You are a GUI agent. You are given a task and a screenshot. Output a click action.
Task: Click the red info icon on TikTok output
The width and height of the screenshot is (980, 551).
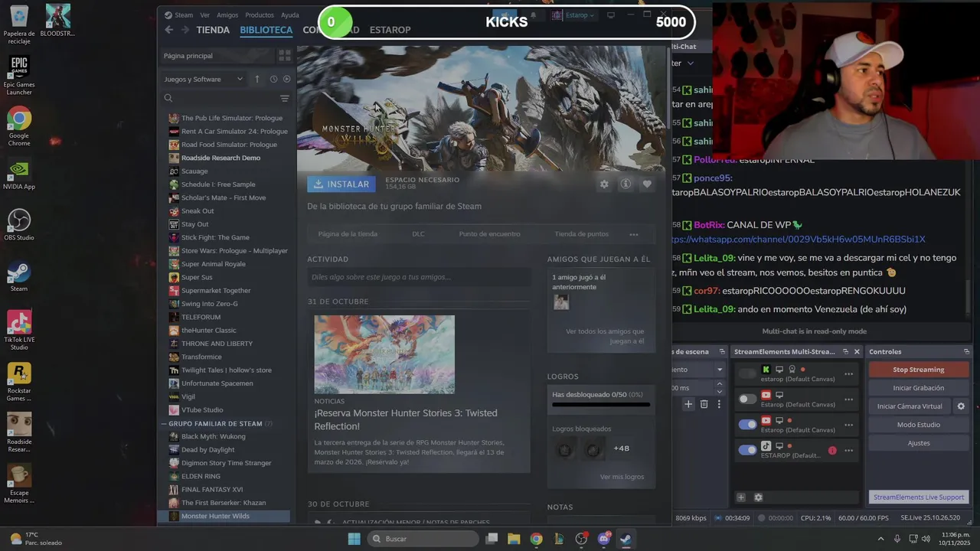tap(832, 451)
